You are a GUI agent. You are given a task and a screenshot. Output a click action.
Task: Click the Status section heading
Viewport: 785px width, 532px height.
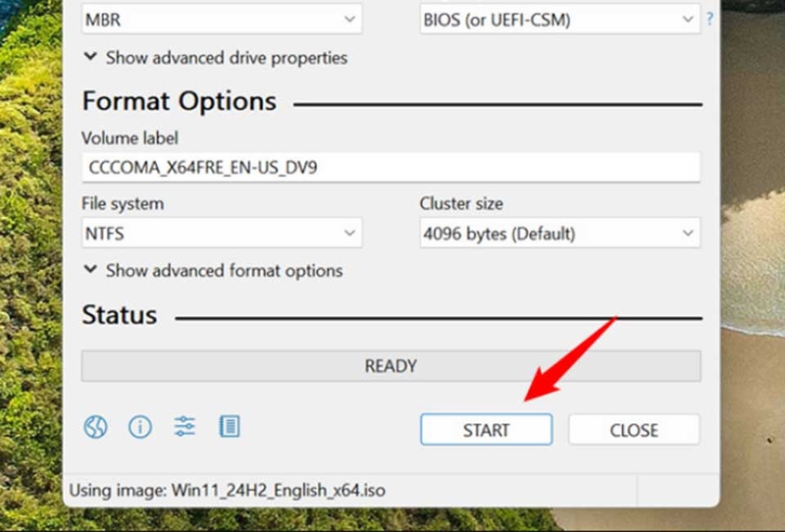coord(119,315)
